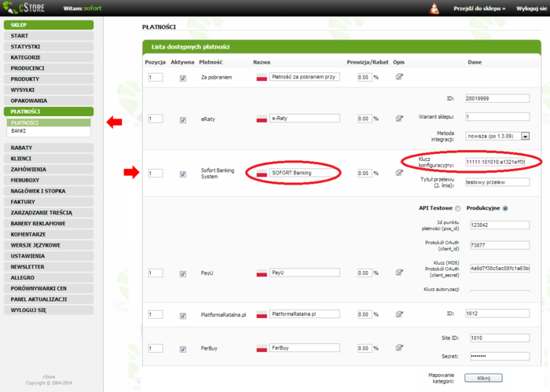
Task: Toggle active checkbox for FerBuy
Action: [183, 350]
